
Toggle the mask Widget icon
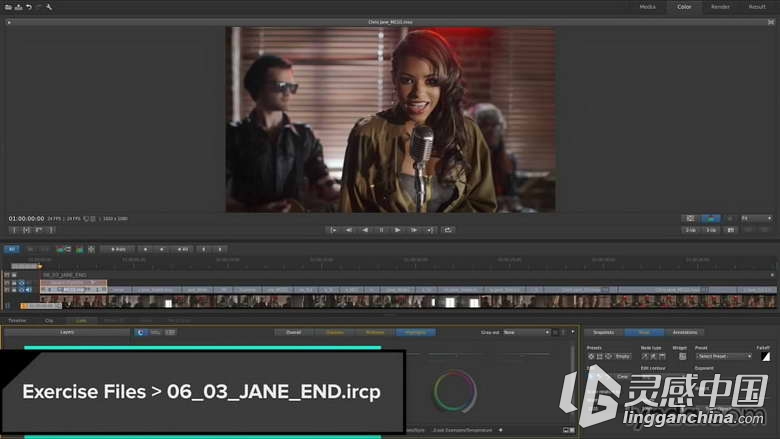tap(682, 356)
